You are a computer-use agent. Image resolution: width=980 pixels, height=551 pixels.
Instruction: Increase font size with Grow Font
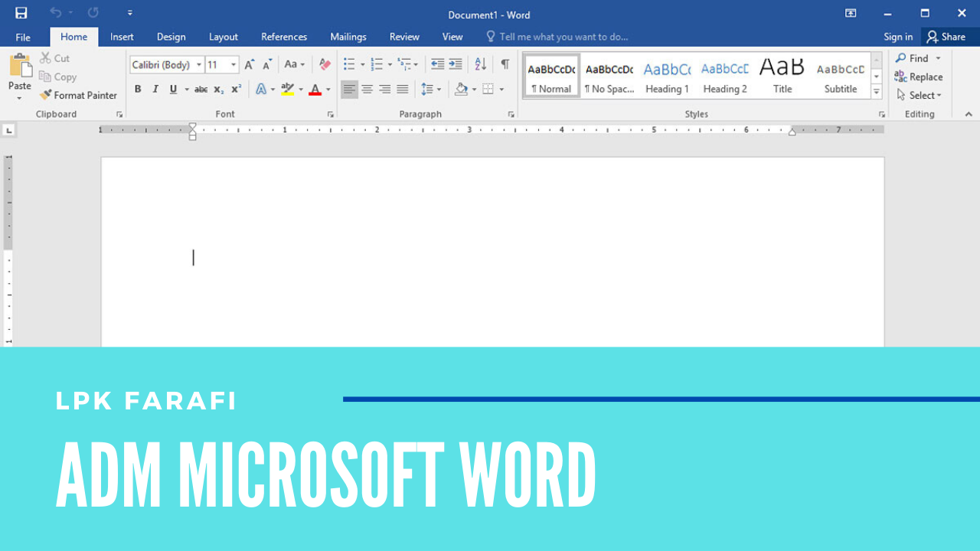[250, 65]
